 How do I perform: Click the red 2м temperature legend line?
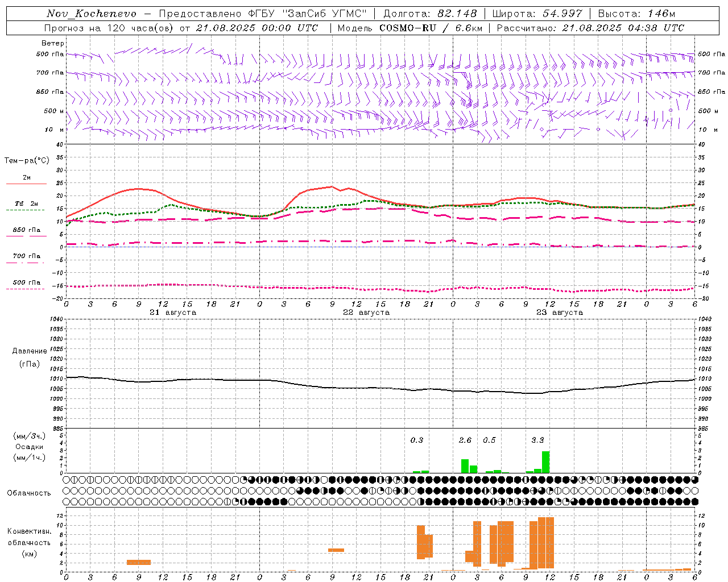[26, 184]
